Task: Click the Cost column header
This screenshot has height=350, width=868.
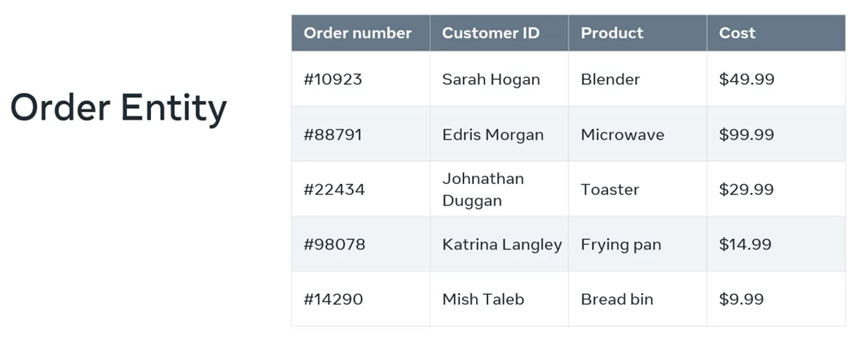Action: click(737, 33)
